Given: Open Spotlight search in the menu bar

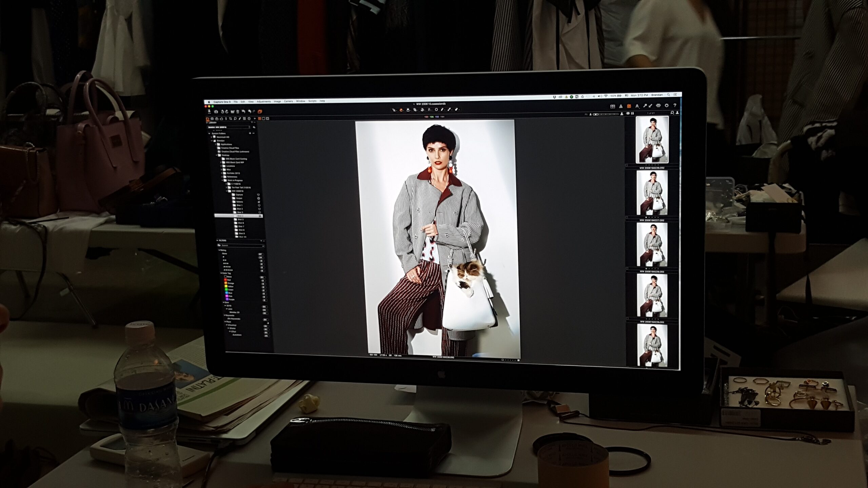Looking at the screenshot, I should pos(669,95).
